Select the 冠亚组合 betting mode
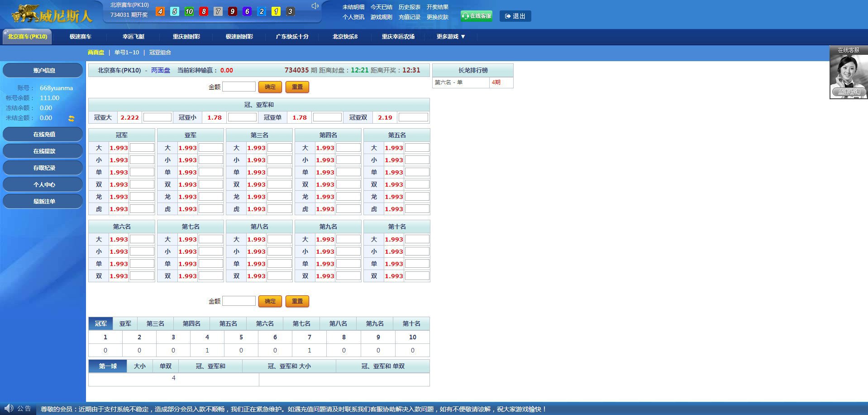This screenshot has height=415, width=868. 160,53
